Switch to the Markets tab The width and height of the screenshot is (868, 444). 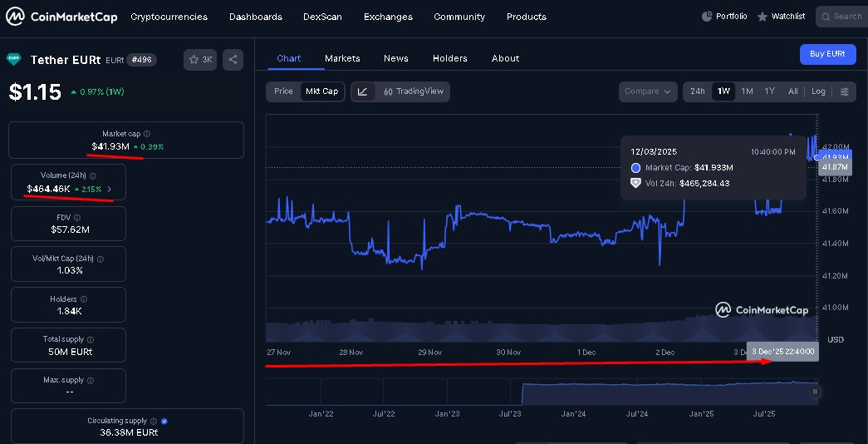point(343,59)
